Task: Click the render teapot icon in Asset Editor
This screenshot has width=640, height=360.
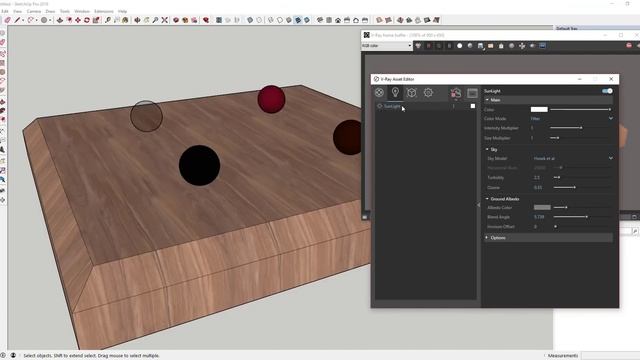Action: point(456,93)
